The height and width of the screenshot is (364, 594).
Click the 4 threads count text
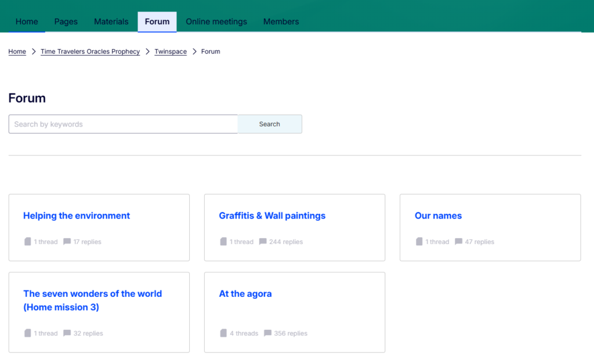tap(244, 333)
